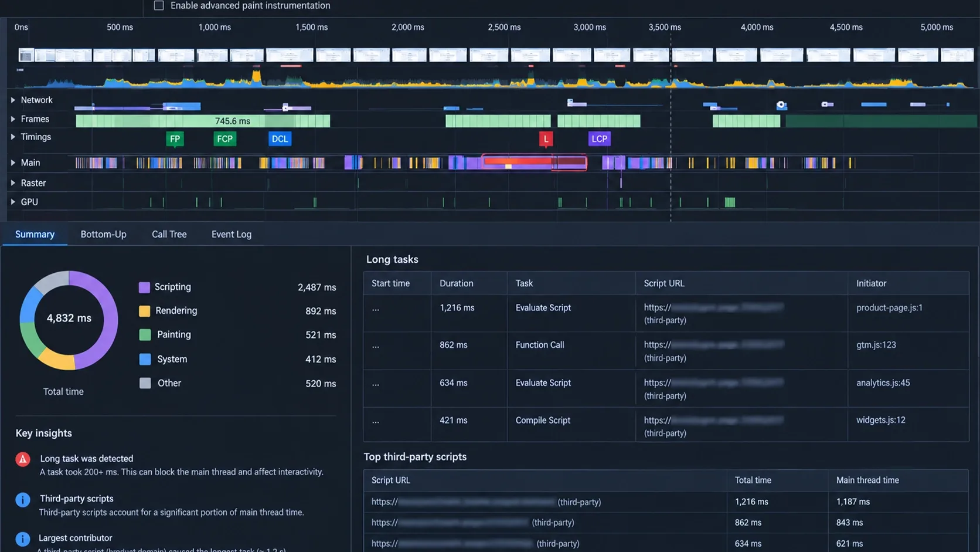980x552 pixels.
Task: Click the Rendering yellow color swatch
Action: pyautogui.click(x=144, y=311)
